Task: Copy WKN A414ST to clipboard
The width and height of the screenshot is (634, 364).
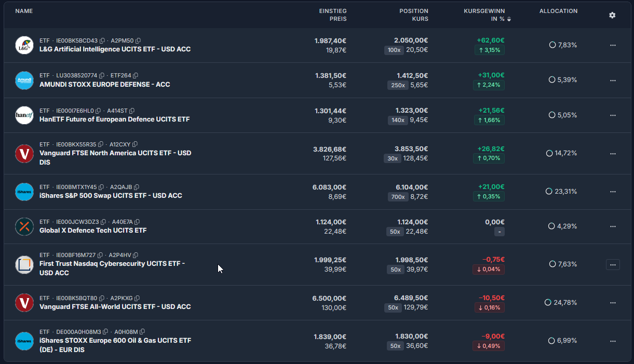Action: click(132, 111)
